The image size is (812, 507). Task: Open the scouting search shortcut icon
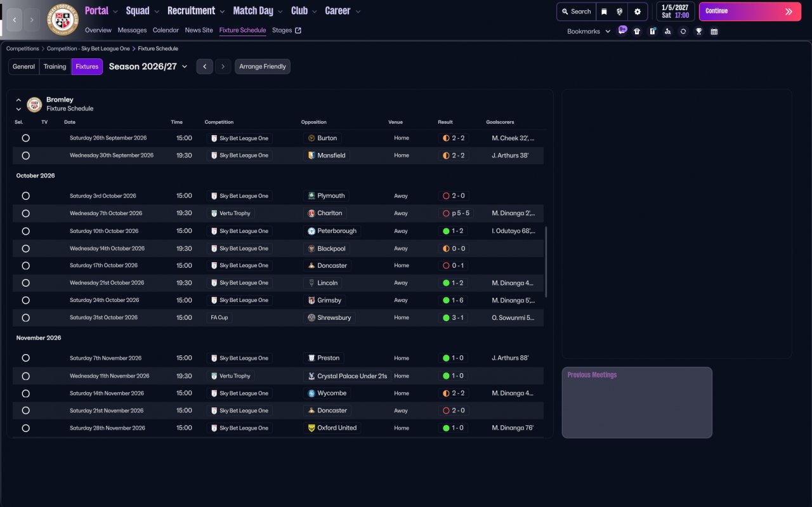click(x=667, y=31)
